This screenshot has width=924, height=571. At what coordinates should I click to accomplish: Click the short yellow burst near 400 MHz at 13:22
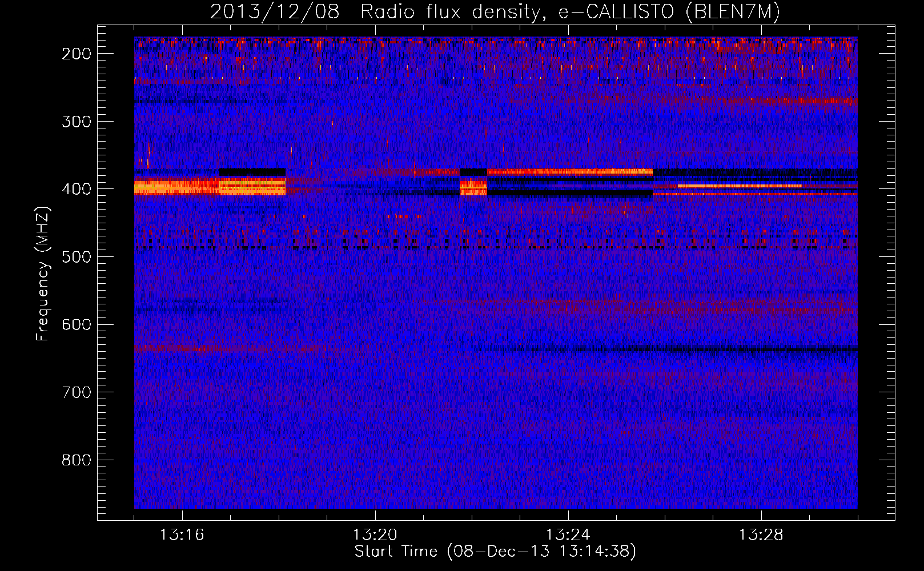[x=473, y=187]
